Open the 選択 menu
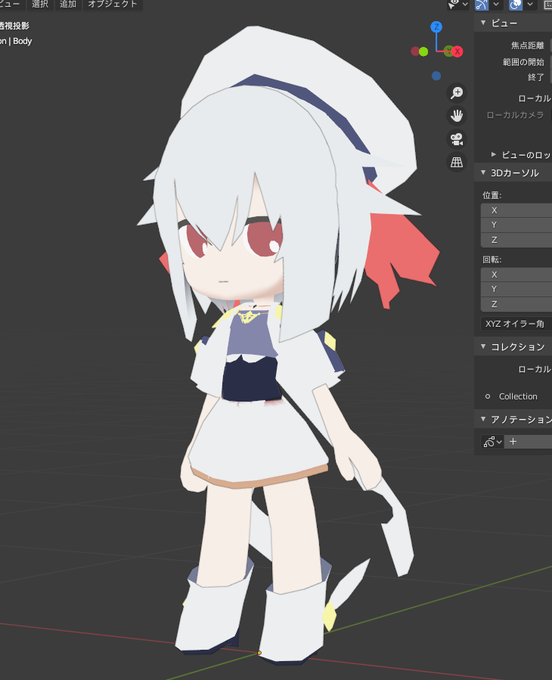Image resolution: width=552 pixels, height=680 pixels. (39, 4)
